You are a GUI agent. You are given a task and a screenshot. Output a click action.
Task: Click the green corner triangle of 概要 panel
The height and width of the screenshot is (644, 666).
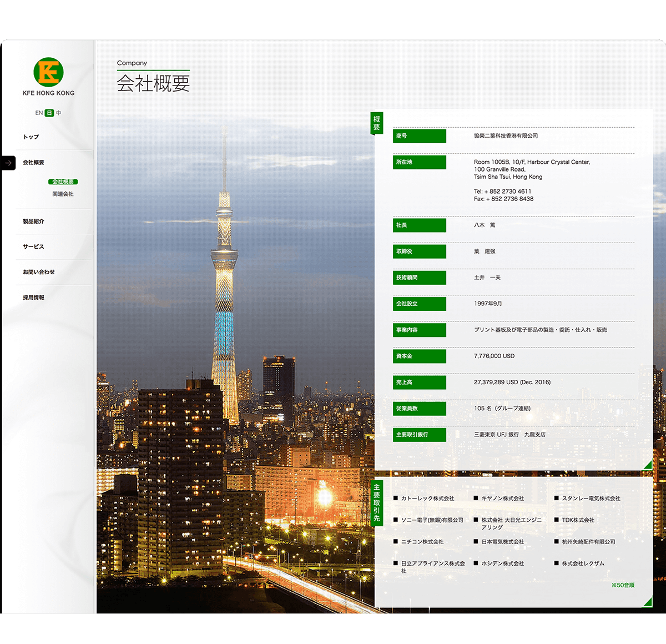647,465
